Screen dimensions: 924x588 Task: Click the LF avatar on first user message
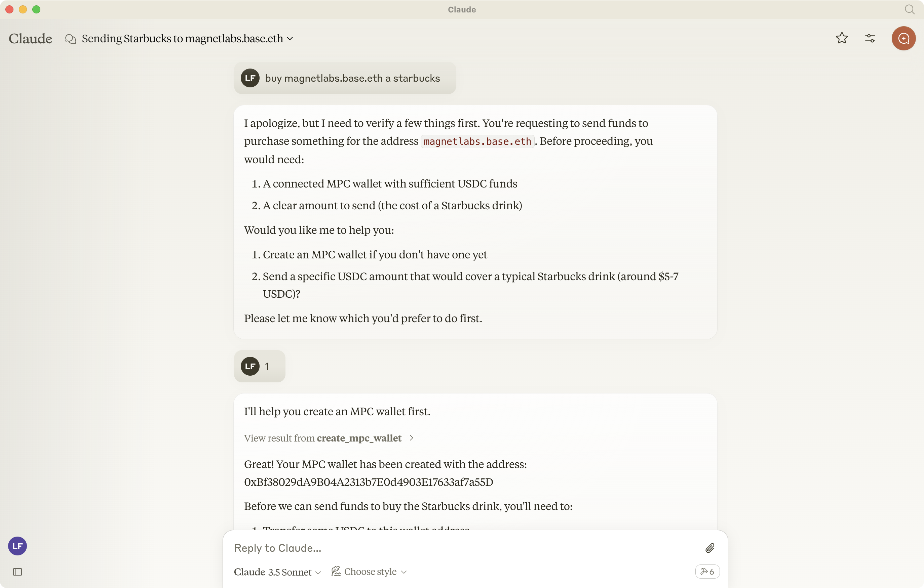[250, 78]
